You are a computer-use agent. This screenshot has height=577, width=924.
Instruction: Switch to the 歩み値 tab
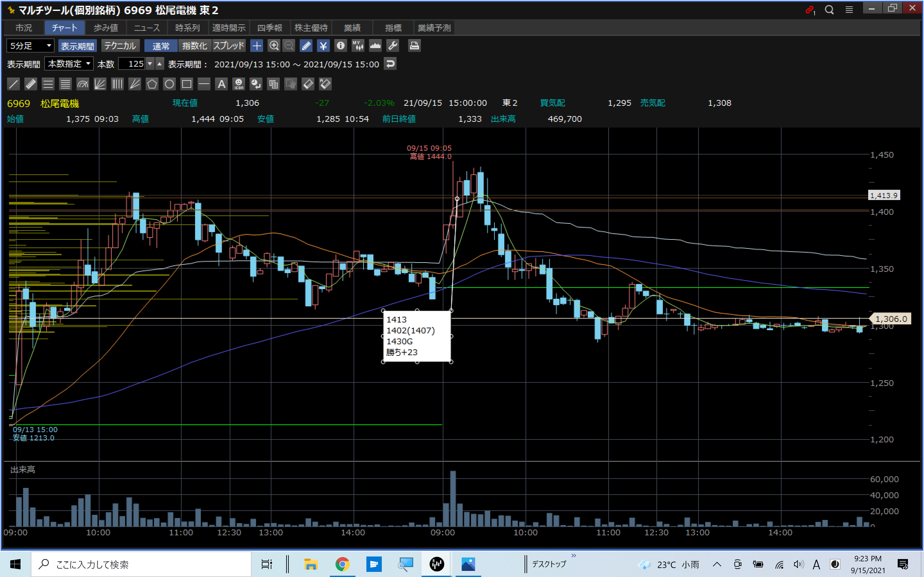tap(106, 28)
